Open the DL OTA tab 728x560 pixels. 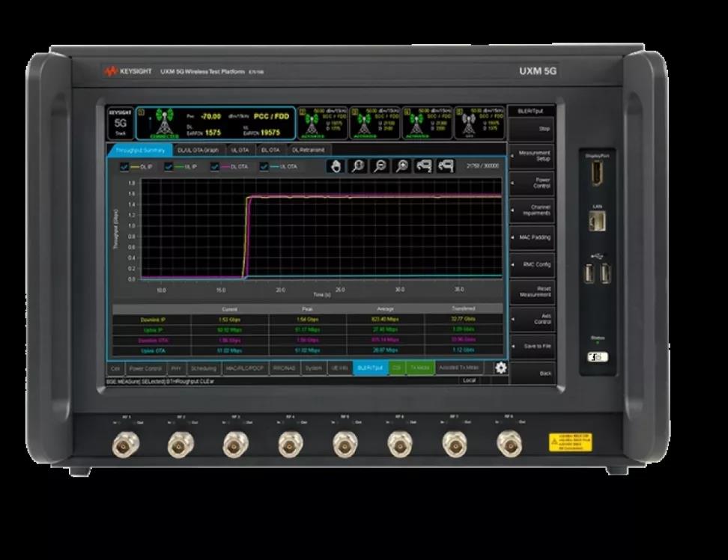coord(270,150)
